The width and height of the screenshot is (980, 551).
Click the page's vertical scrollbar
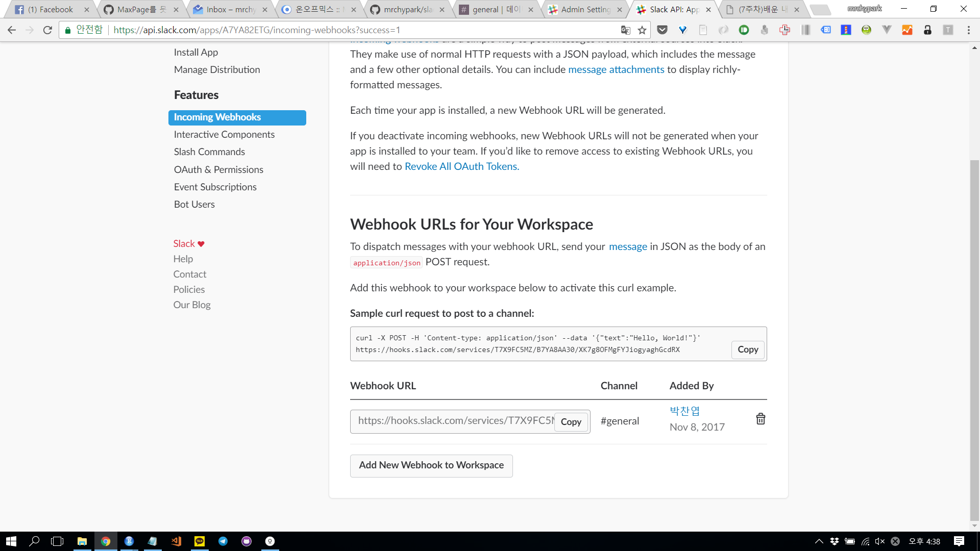pos(974,337)
